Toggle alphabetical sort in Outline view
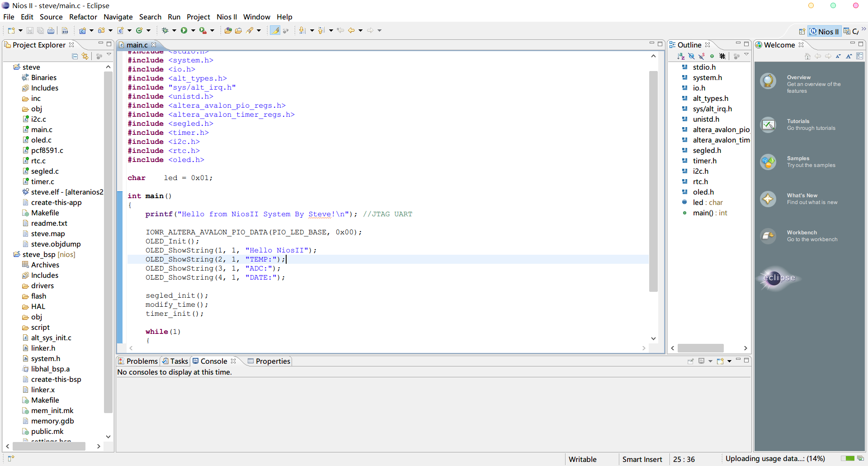 tap(681, 56)
